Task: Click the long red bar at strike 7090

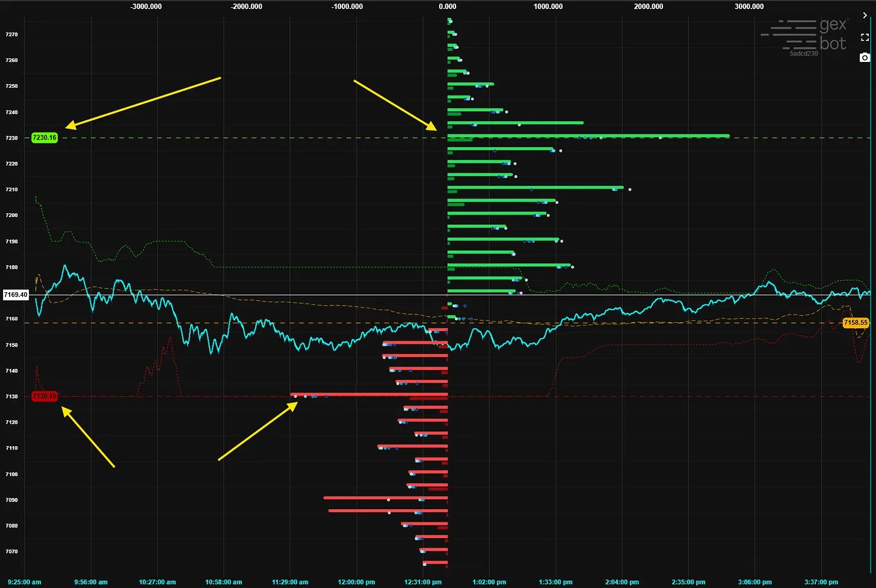Action: [x=386, y=498]
